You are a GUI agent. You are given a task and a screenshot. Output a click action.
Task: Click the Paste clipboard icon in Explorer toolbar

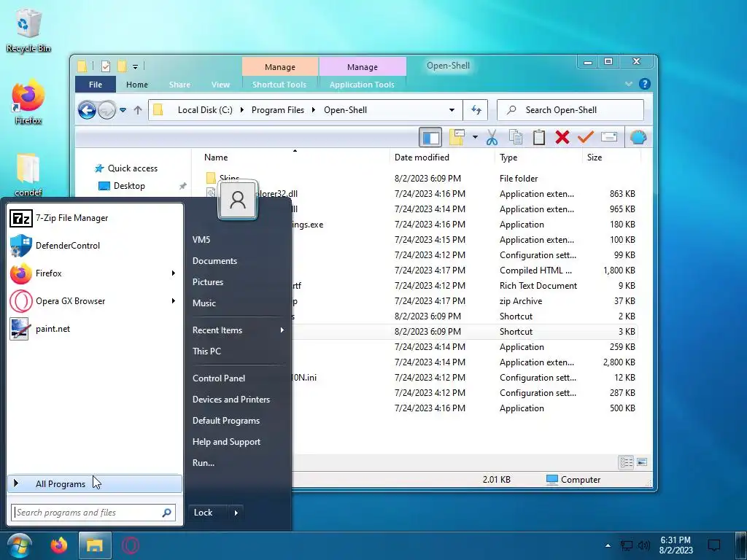[539, 138]
